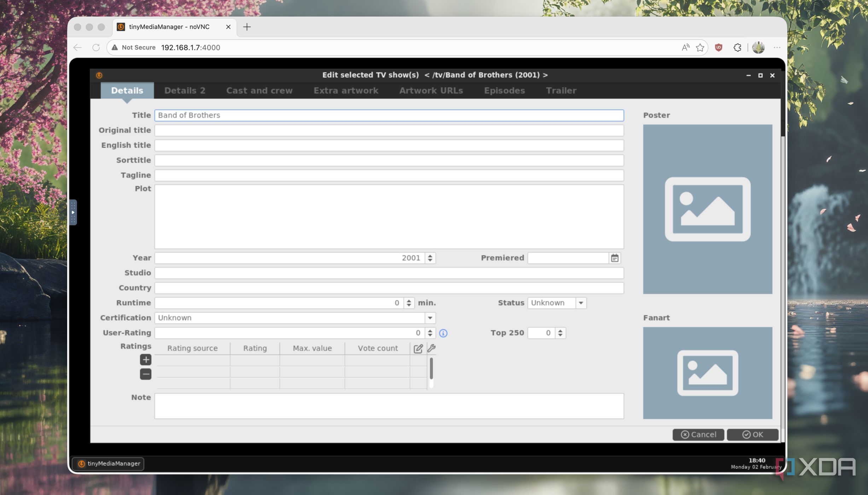This screenshot has height=495, width=868.
Task: Open the Status dropdown showing Unknown
Action: pos(581,303)
